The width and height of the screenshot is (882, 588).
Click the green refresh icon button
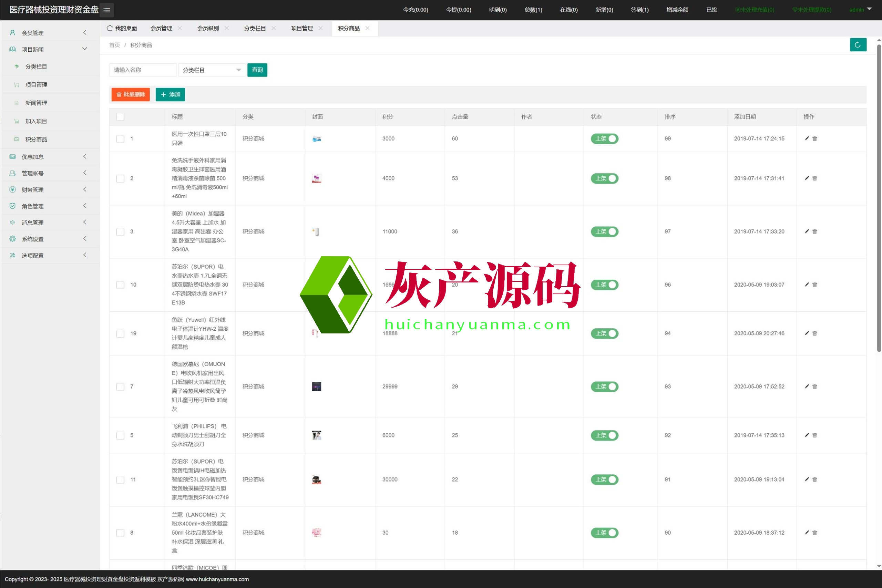coord(858,45)
